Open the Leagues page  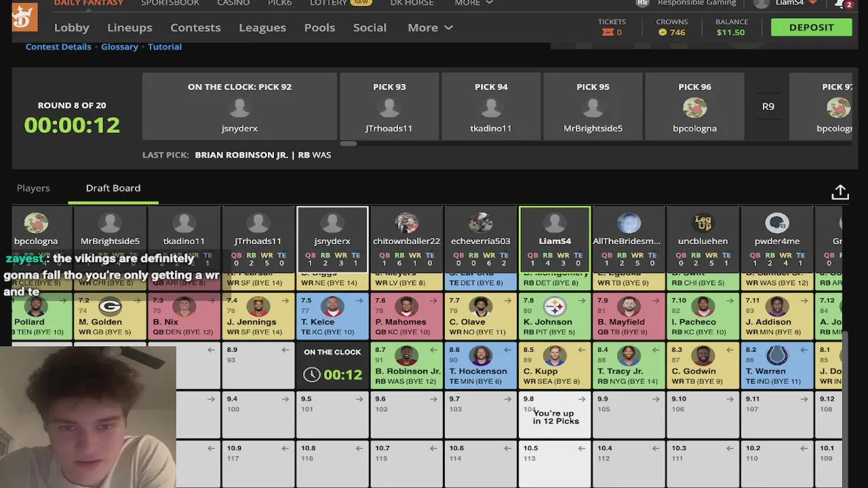[x=262, y=28]
